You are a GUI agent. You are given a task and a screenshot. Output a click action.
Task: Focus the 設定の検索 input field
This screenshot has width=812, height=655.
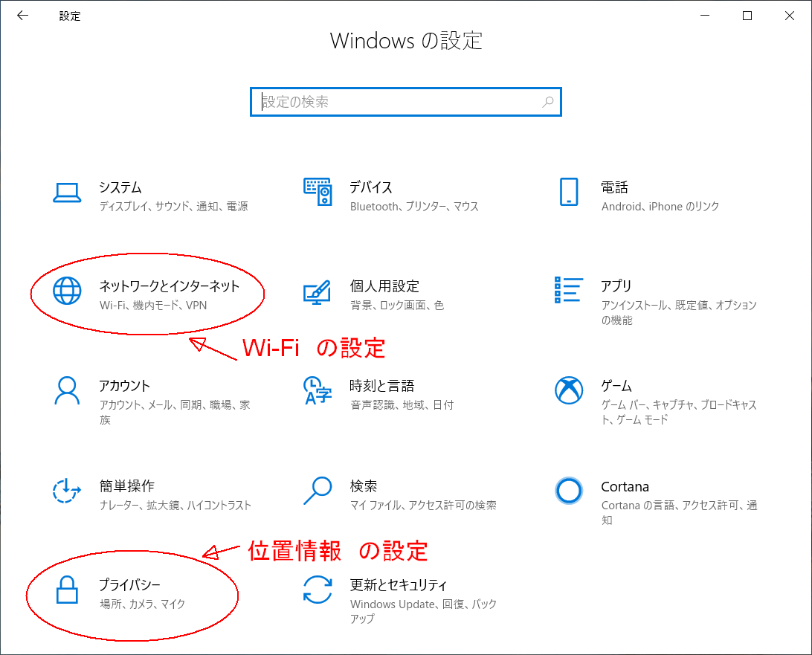pos(406,102)
